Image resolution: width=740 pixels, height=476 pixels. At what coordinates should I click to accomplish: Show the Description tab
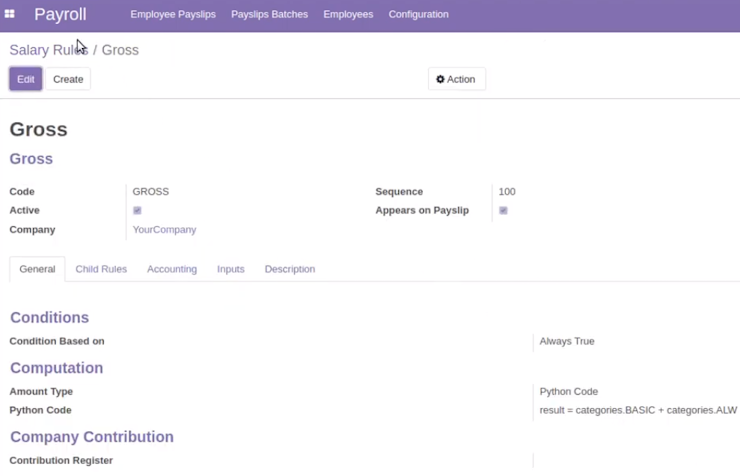[x=290, y=269]
